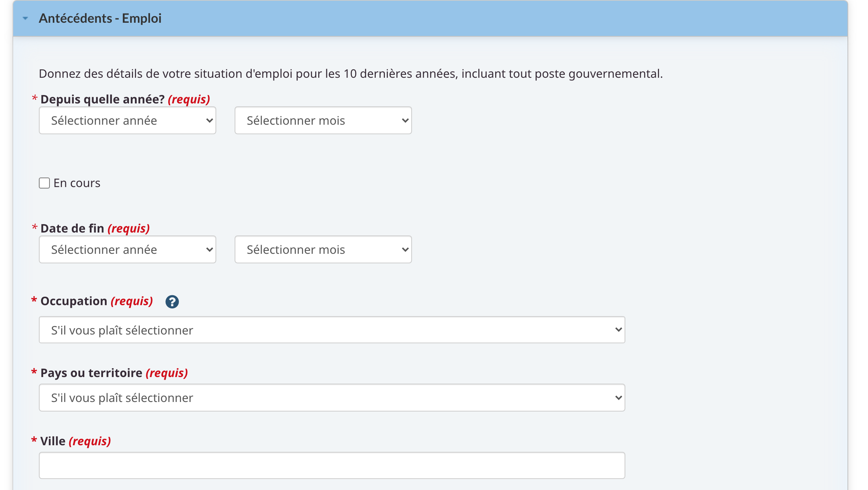Screen dimensions: 868x490
Task: Open the start month 'Sélectionner mois' dropdown
Action: click(323, 121)
